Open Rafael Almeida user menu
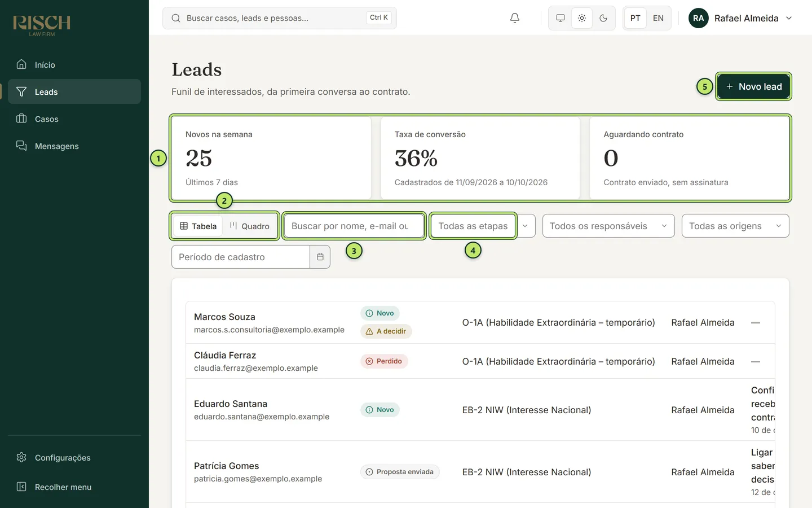812x508 pixels. pos(740,18)
